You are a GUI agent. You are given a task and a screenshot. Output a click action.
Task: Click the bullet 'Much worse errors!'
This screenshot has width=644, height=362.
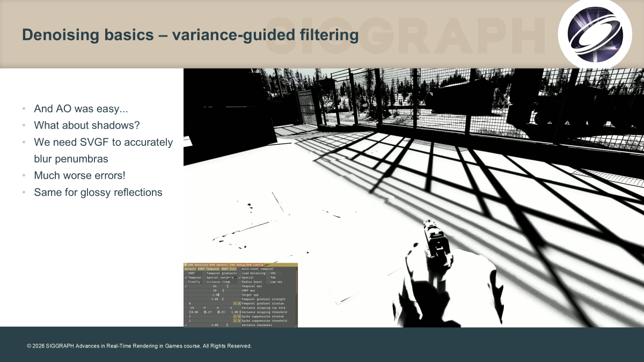(x=80, y=175)
